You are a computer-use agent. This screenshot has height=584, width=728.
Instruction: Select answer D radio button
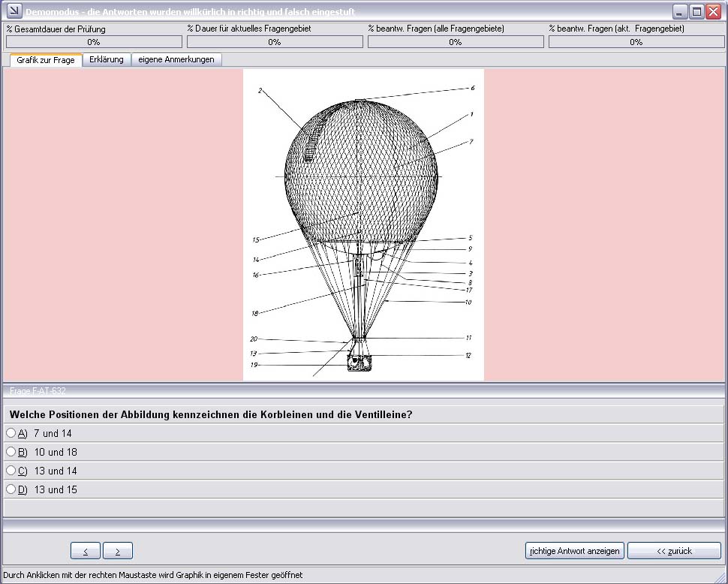click(x=11, y=489)
